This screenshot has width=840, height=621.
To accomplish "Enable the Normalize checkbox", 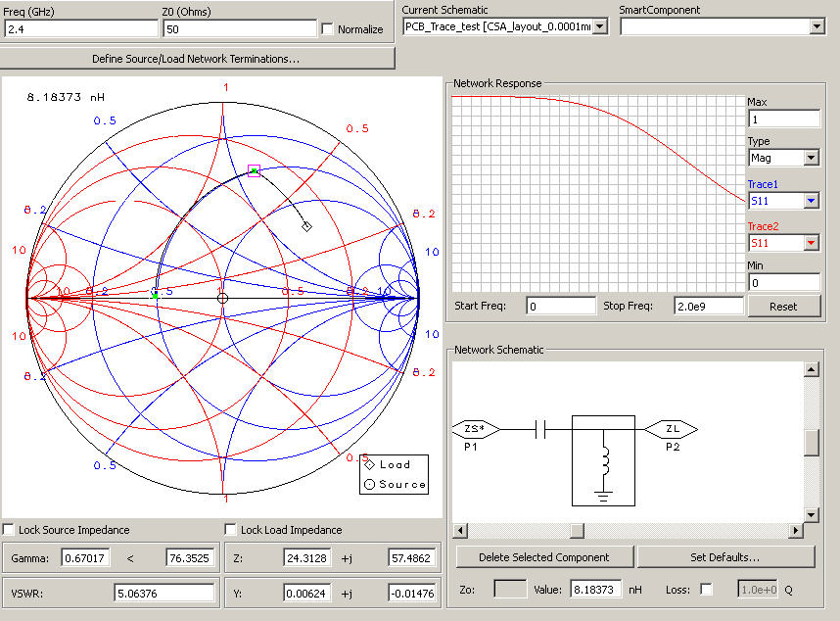I will coord(328,29).
